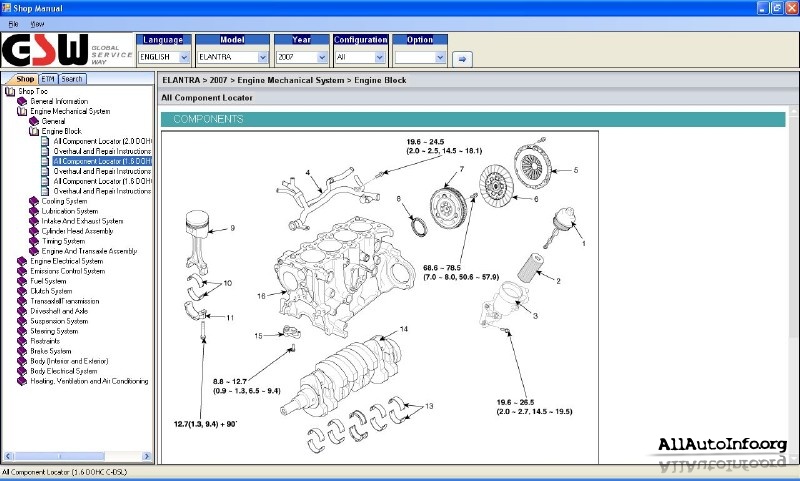
Task: Click torque value 19.6 ~ 26.5 in diagram
Action: point(515,402)
